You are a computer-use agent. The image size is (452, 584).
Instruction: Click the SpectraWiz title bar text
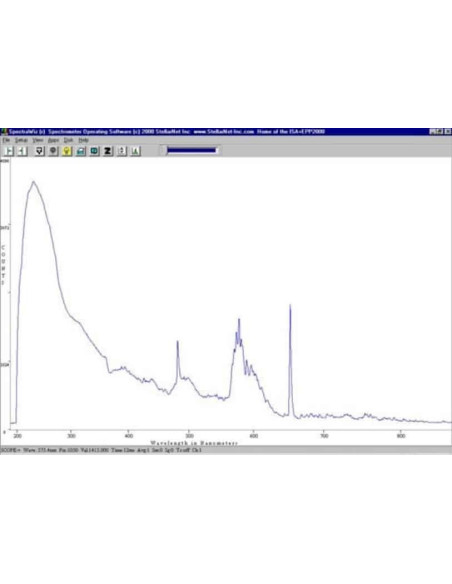[x=167, y=131]
